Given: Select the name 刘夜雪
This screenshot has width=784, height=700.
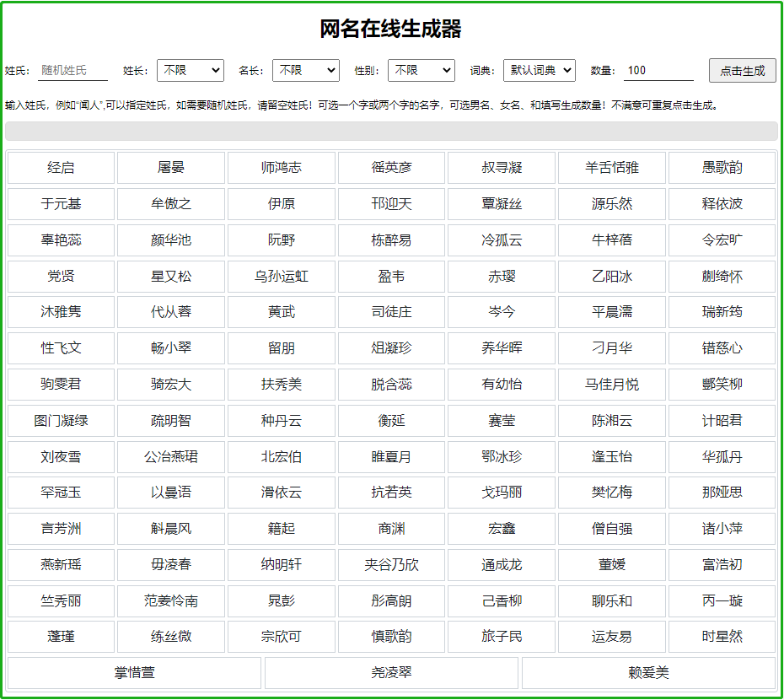Looking at the screenshot, I should [61, 457].
